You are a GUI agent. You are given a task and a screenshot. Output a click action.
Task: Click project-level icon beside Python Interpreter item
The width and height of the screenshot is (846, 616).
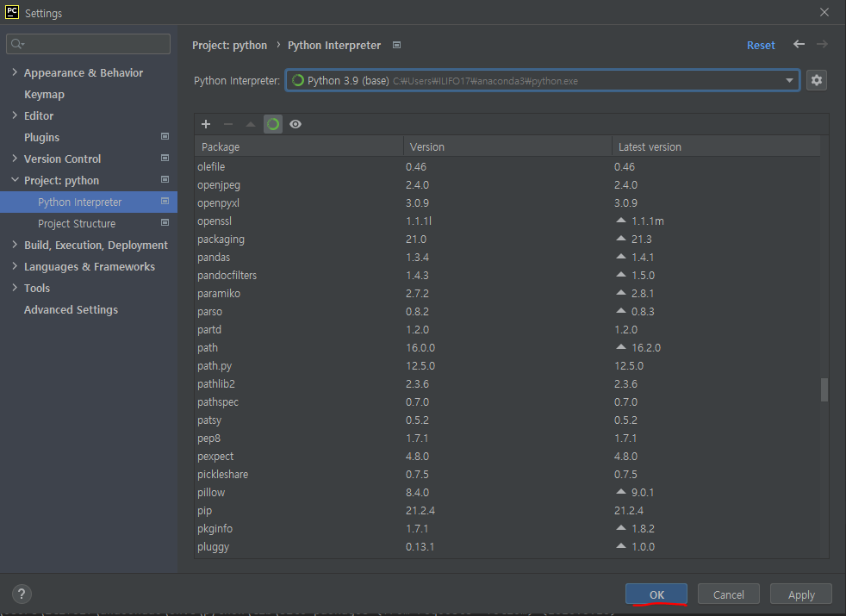click(x=165, y=202)
